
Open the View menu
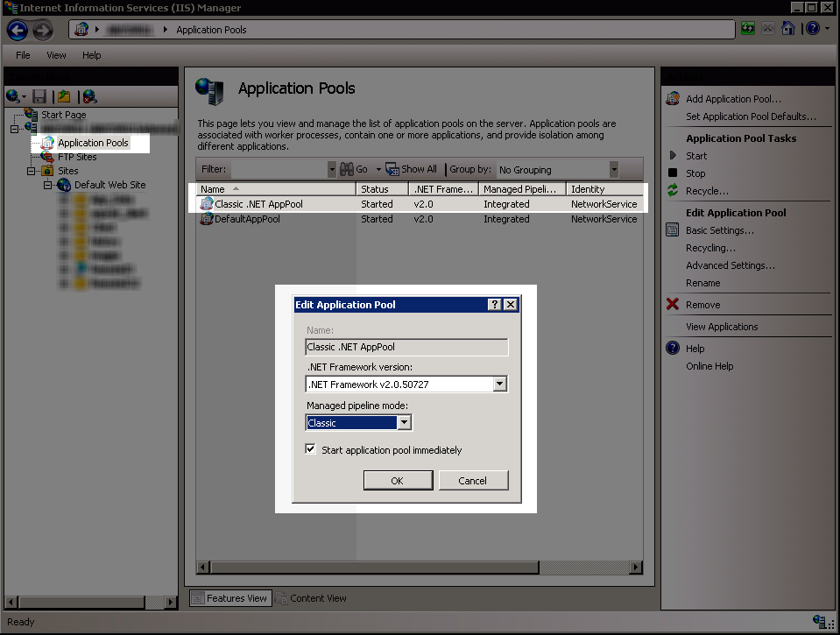[x=56, y=54]
